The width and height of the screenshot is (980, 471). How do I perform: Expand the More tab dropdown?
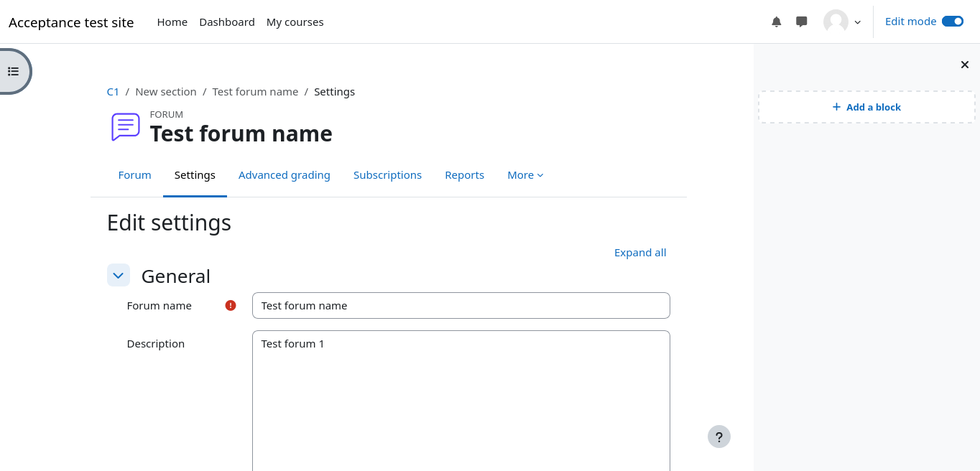click(x=525, y=175)
